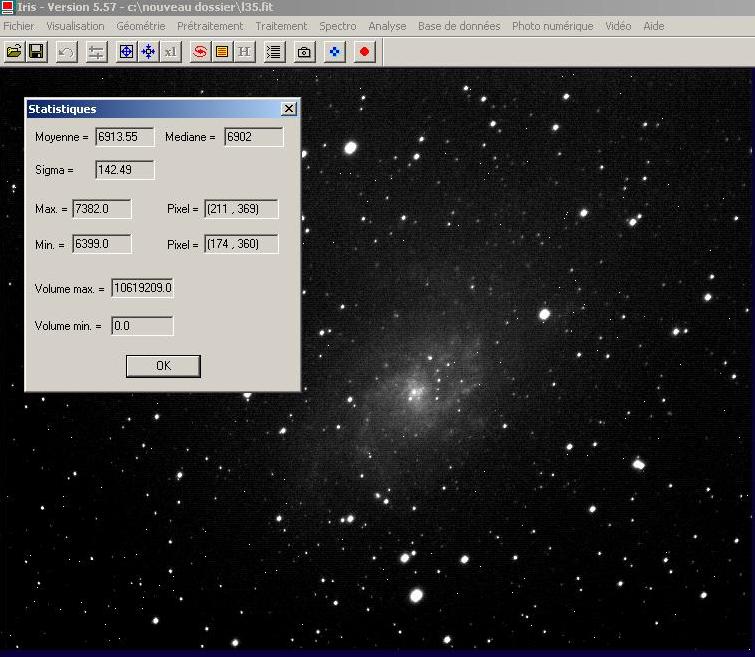The height and width of the screenshot is (657, 755).
Task: Click the indented text lines icon
Action: tap(274, 51)
